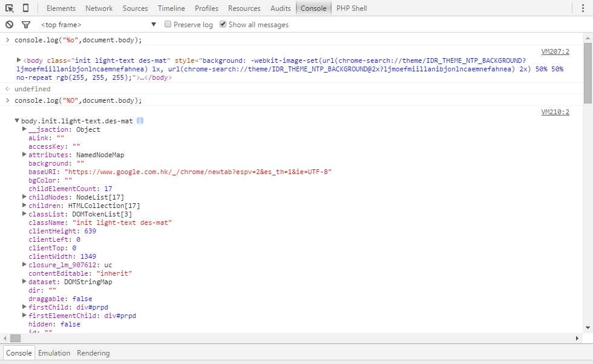Go to the Resources tab
This screenshot has width=593, height=364.
244,8
